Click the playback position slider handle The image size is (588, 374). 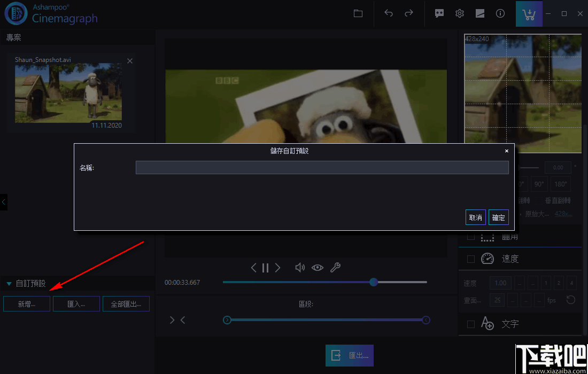(374, 282)
